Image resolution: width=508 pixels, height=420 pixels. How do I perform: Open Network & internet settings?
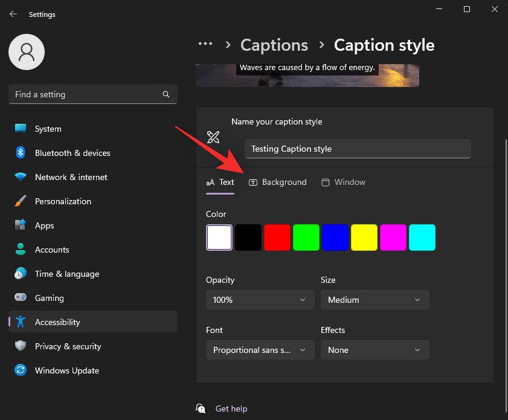[20, 177]
